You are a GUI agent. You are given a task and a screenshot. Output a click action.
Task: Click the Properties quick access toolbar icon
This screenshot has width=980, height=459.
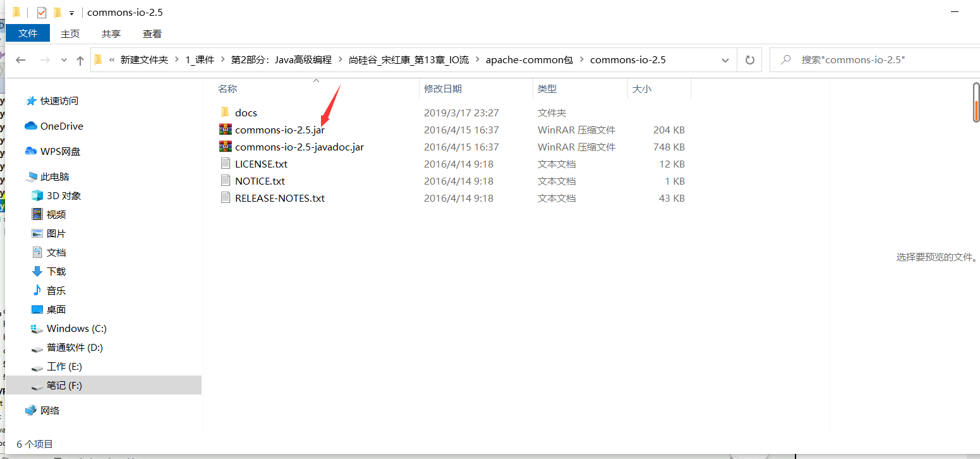tap(42, 13)
